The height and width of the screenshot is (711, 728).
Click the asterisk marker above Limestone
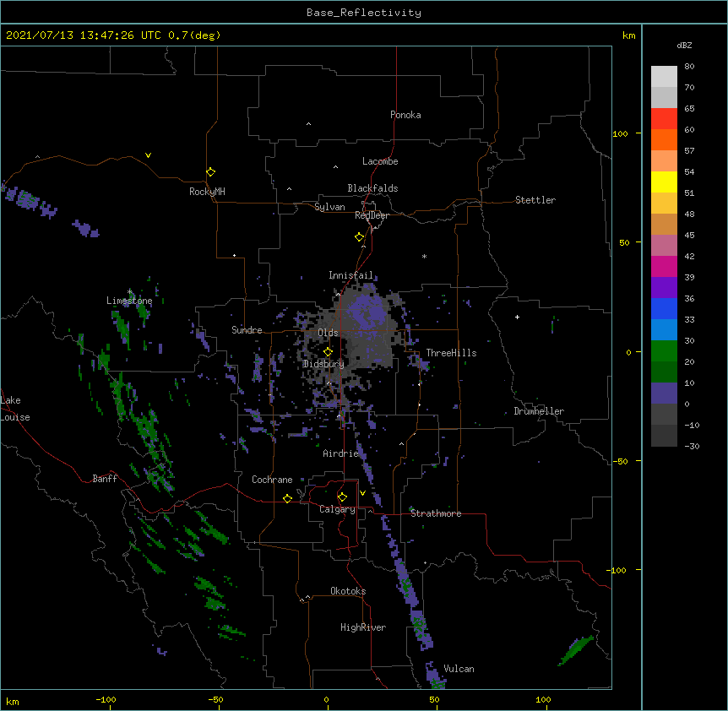point(129,291)
